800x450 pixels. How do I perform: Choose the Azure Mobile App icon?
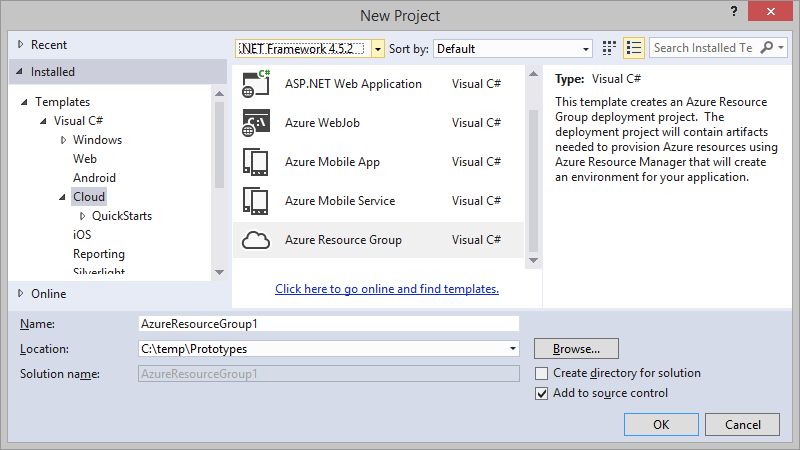pyautogui.click(x=256, y=162)
